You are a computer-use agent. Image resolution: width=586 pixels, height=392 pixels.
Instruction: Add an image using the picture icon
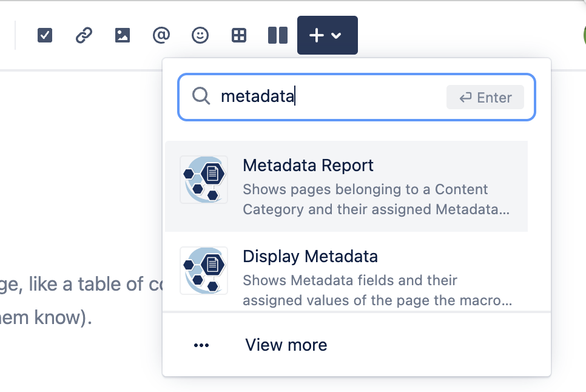click(123, 36)
